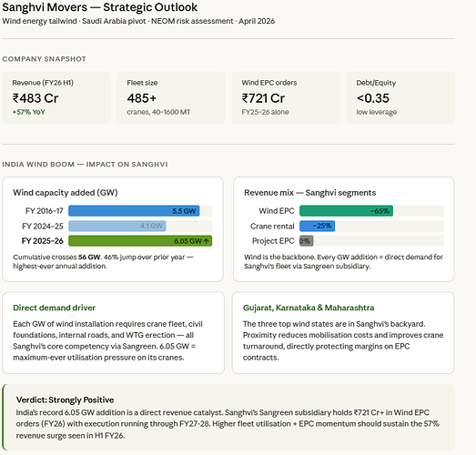Click the FY 2016-17 5.5 GW bar
The height and width of the screenshot is (455, 476).
pyautogui.click(x=134, y=210)
